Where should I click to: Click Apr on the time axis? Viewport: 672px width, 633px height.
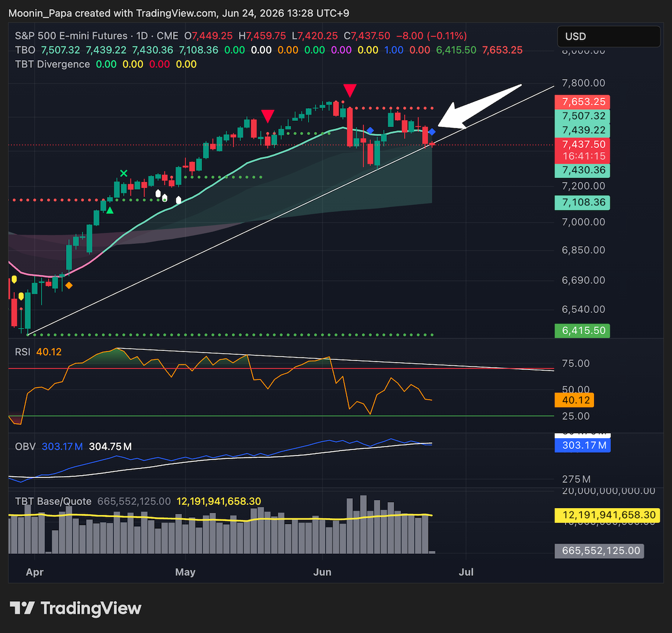click(35, 571)
